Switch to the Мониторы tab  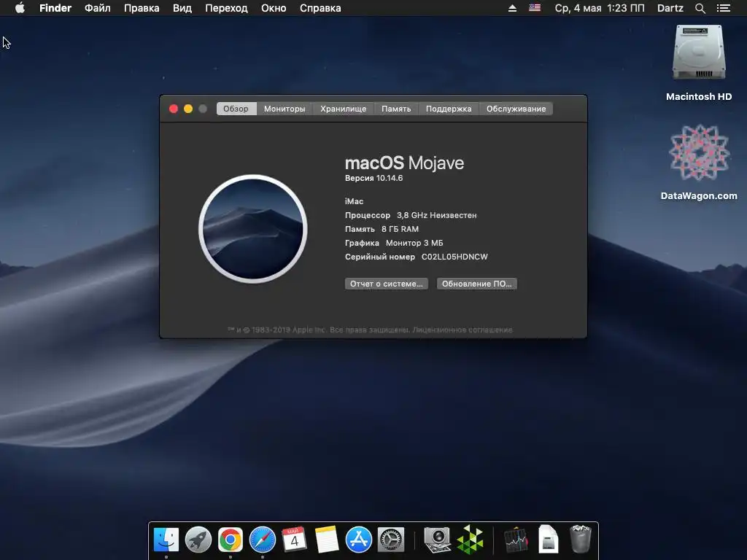pos(285,109)
